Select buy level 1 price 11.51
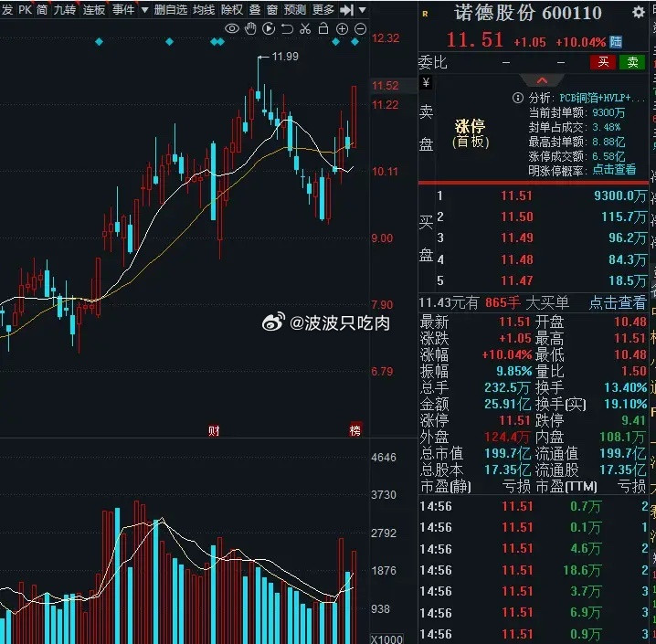The height and width of the screenshot is (644, 656). pos(517,195)
